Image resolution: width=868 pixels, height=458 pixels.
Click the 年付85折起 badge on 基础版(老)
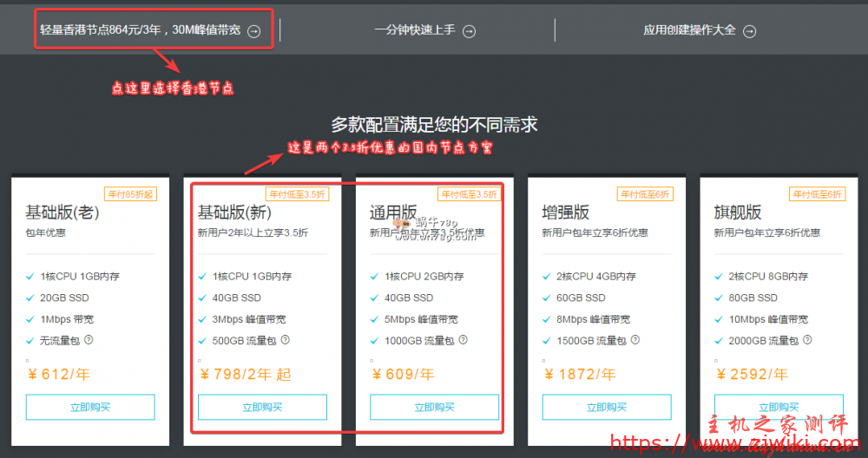128,194
